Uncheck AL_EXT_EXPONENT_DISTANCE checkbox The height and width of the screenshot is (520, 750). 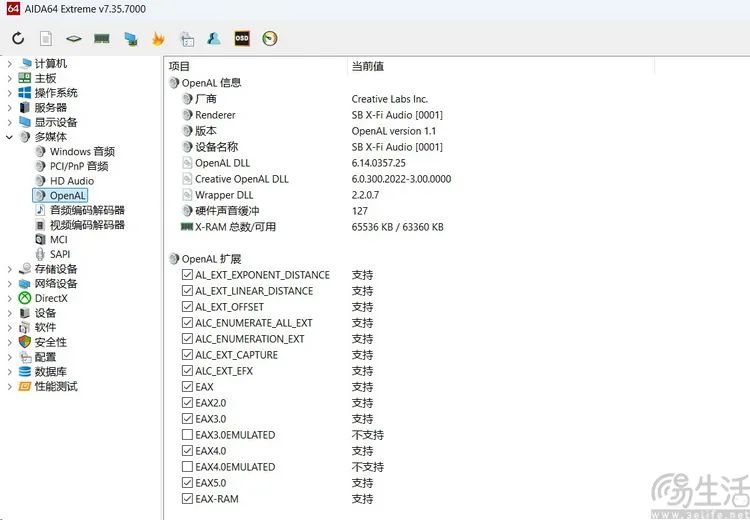(187, 275)
